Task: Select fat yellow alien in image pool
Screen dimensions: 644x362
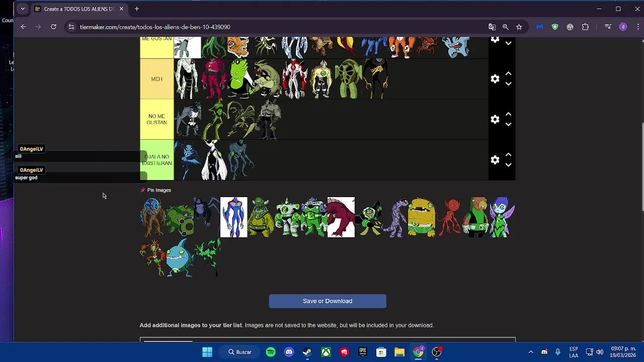Action: pos(421,217)
